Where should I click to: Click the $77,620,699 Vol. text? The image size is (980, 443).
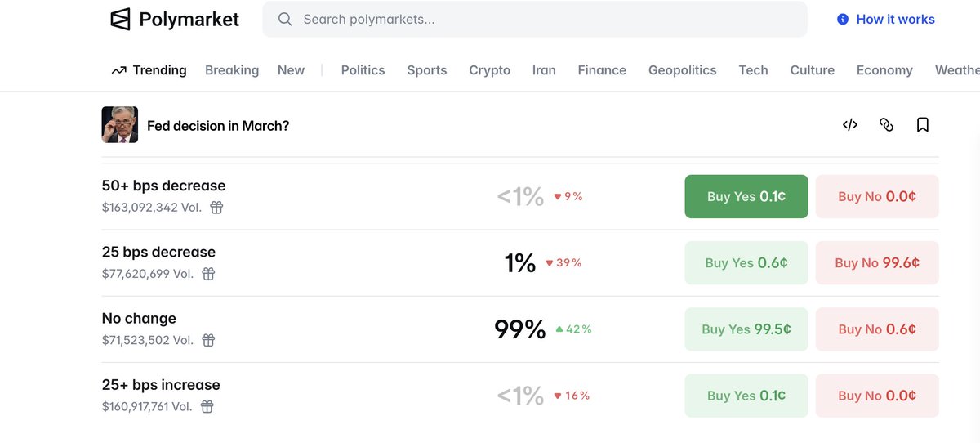(148, 274)
